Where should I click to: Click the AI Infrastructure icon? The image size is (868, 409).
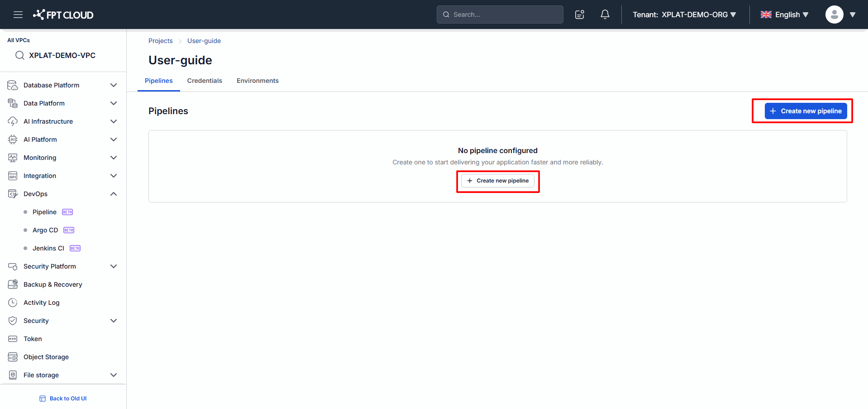tap(13, 121)
